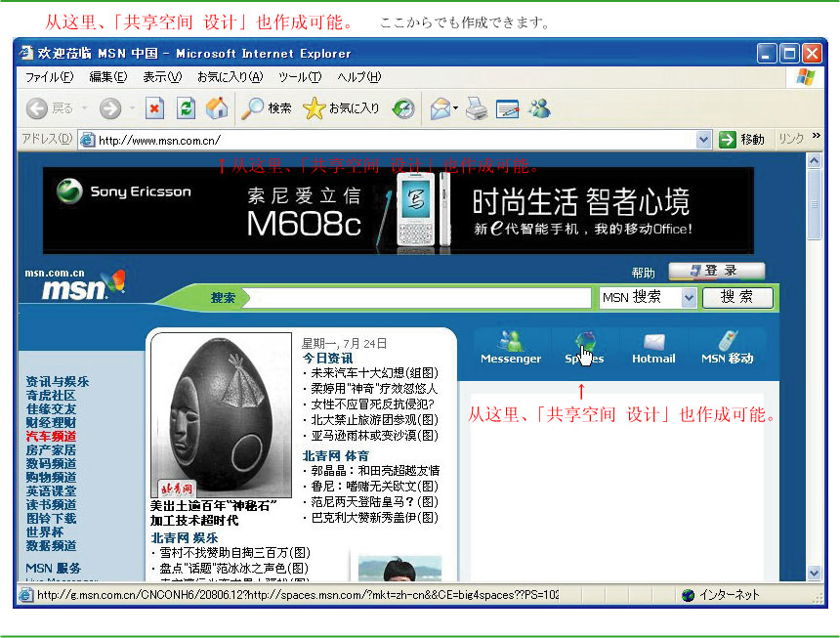Click the リンク links toolbar label
The image size is (840, 638).
[791, 139]
